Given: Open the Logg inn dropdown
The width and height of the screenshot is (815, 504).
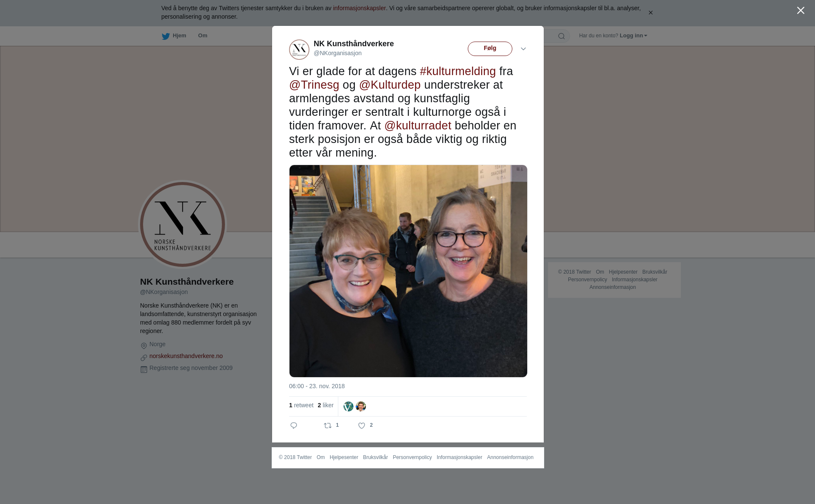Looking at the screenshot, I should click(633, 36).
